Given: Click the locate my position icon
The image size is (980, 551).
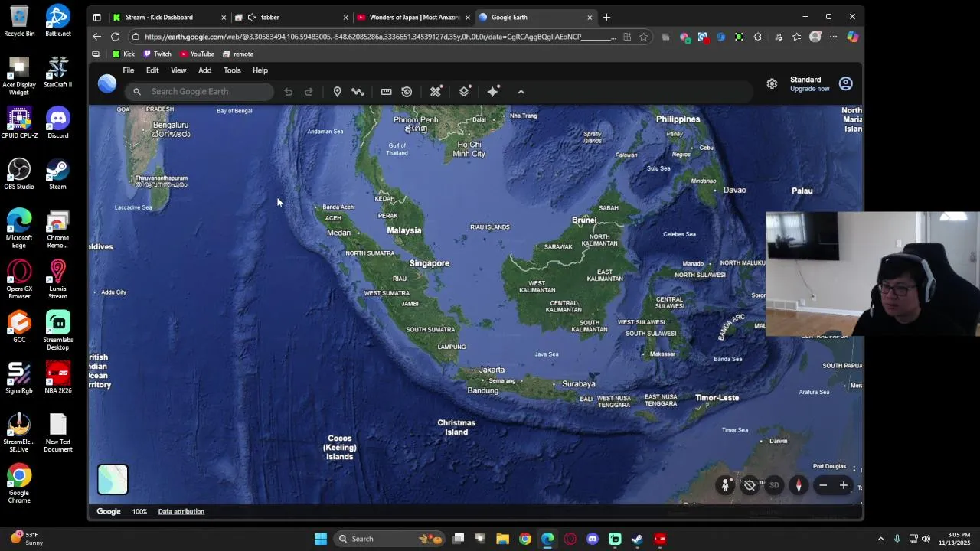Looking at the screenshot, I should 750,485.
